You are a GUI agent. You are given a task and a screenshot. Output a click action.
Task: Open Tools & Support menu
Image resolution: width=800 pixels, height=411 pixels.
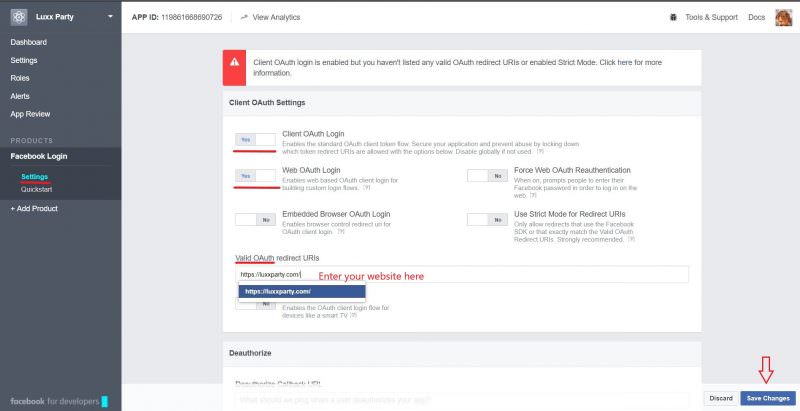[x=711, y=17]
